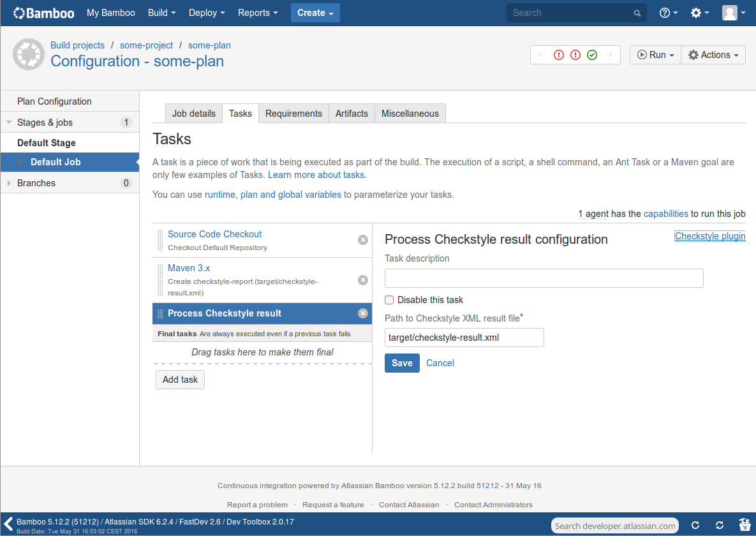
Task: Open runtime, plan and global variables link
Action: [273, 195]
